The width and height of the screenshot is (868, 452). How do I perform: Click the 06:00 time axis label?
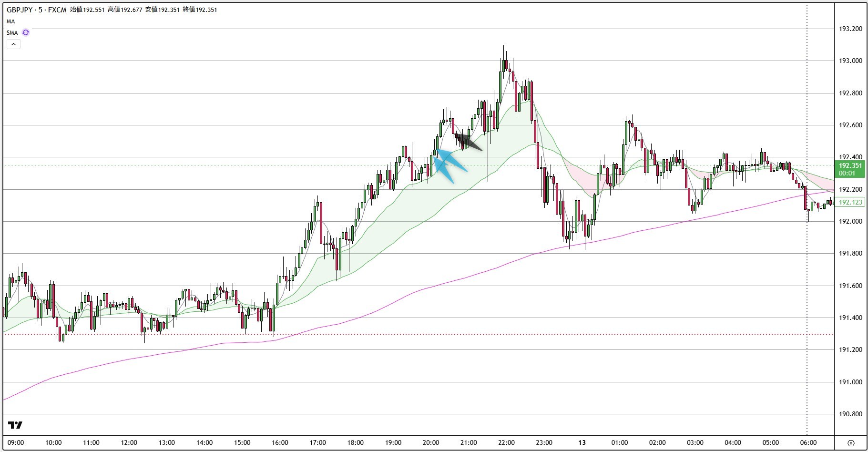point(808,442)
